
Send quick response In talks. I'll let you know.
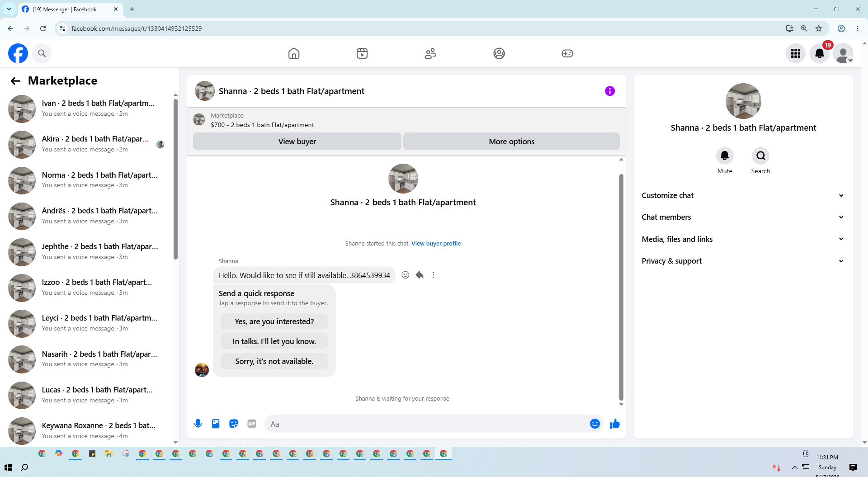(274, 341)
